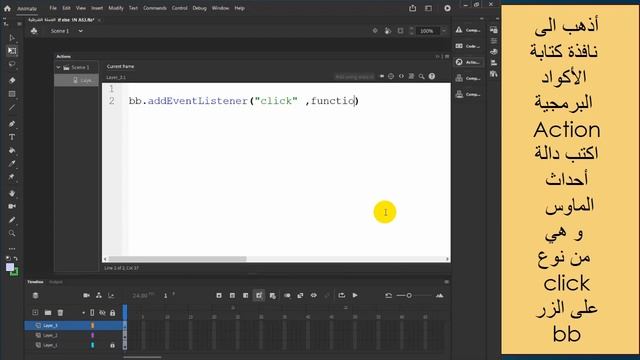Open the workspace switcher icon

(x=428, y=8)
